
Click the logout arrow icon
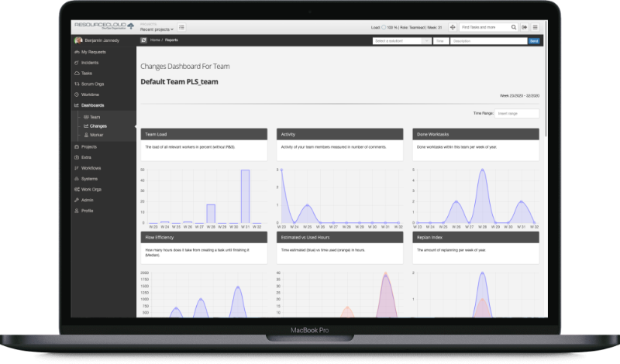point(525,27)
